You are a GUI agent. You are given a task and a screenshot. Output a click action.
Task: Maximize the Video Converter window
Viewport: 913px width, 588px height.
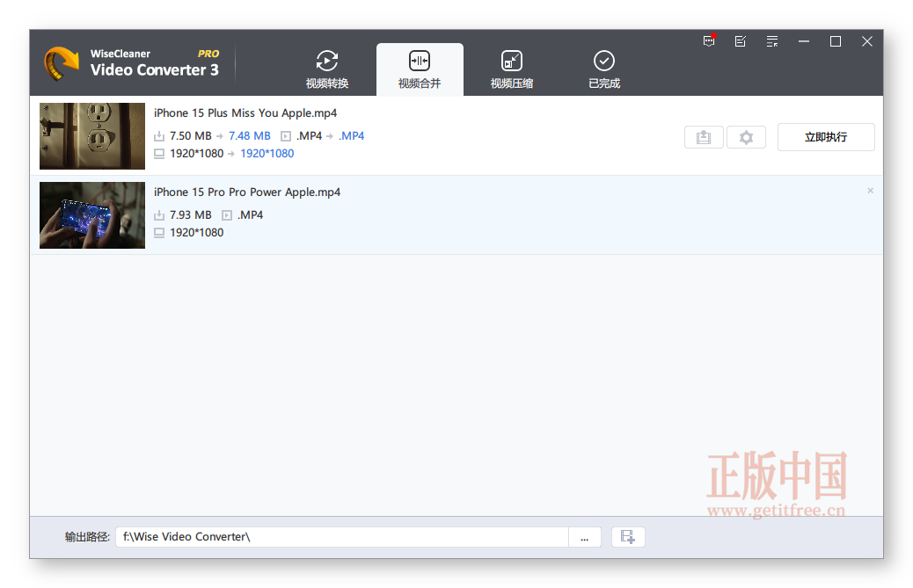(x=836, y=41)
